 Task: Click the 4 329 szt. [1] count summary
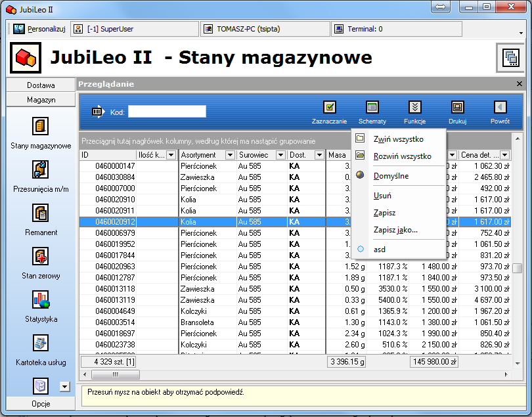click(108, 362)
